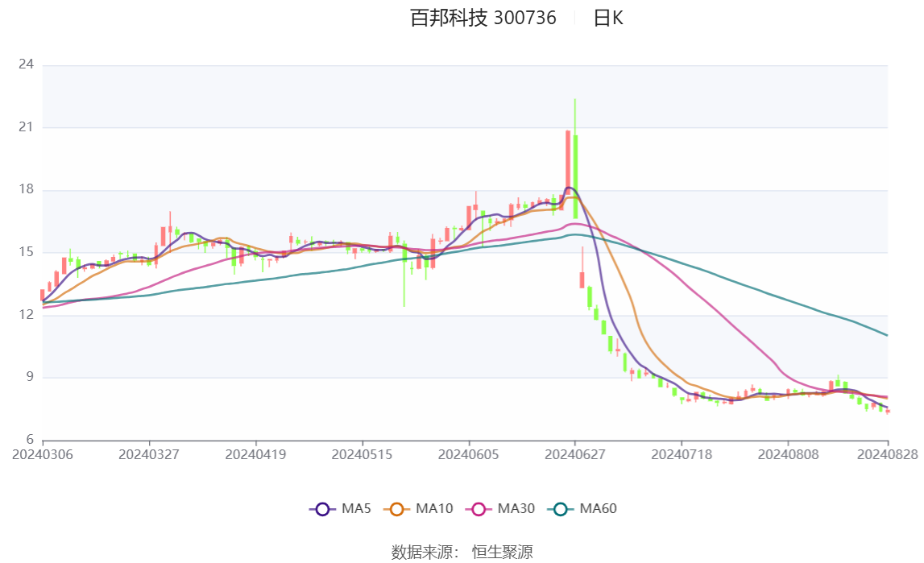Click the x-axis date 20240718
Viewport: 924px width, 563px height.
click(682, 454)
